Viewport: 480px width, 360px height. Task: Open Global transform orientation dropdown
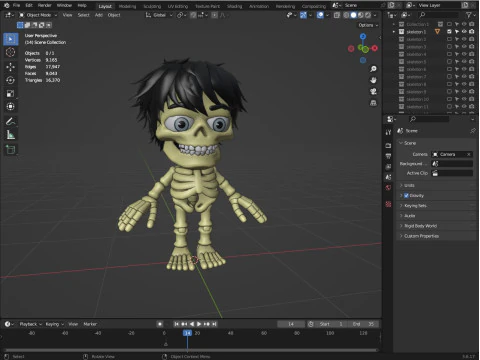click(159, 15)
